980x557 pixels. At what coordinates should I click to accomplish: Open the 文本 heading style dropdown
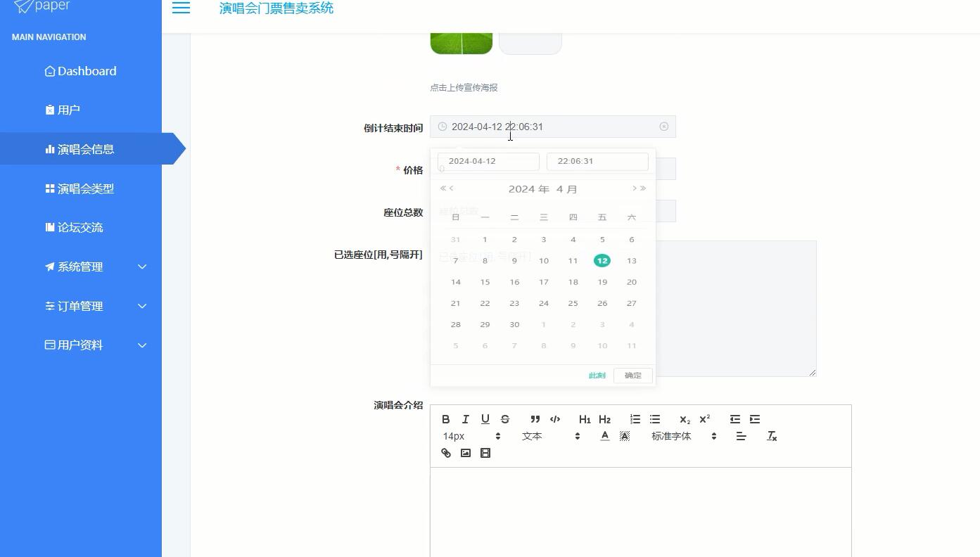coord(550,436)
